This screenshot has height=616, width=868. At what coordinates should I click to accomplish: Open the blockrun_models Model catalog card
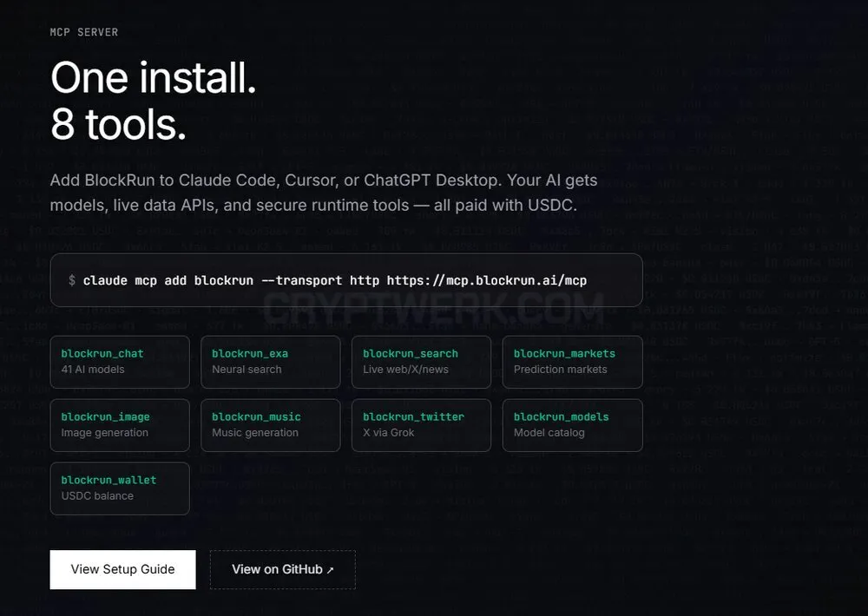(572, 425)
